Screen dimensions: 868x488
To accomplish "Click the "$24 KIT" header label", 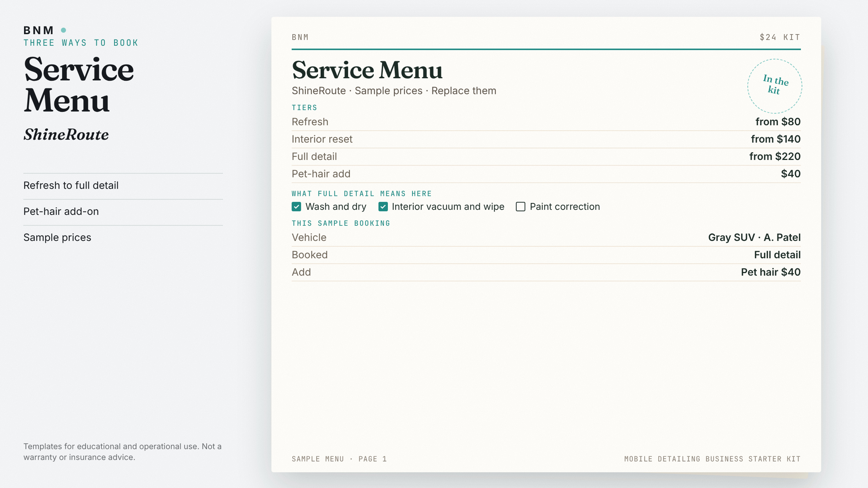I will point(780,37).
